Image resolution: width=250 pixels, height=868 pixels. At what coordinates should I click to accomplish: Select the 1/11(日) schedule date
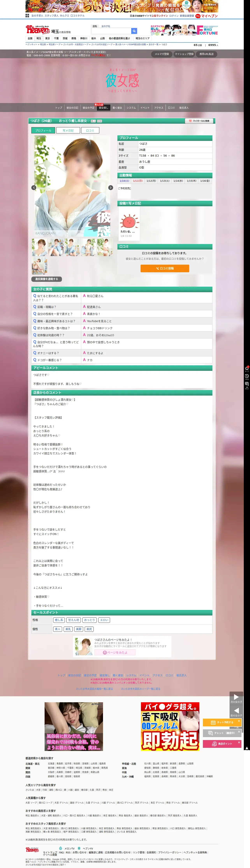(138, 181)
